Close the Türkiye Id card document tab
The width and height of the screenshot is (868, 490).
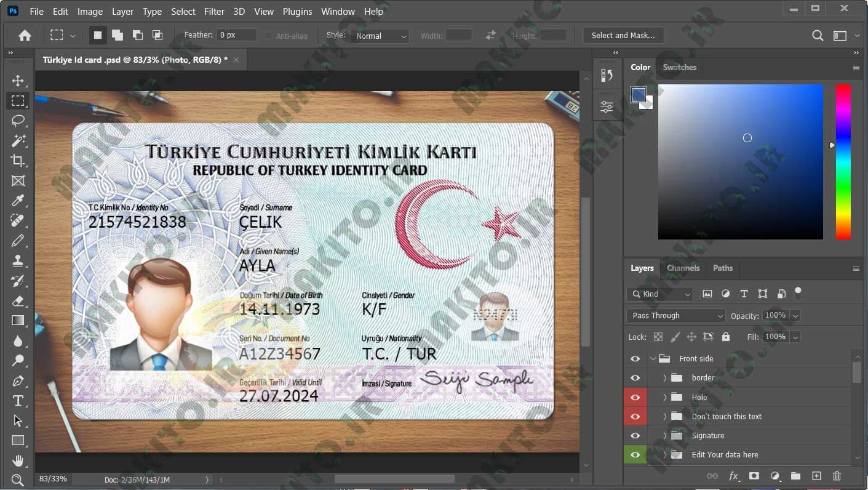(236, 60)
